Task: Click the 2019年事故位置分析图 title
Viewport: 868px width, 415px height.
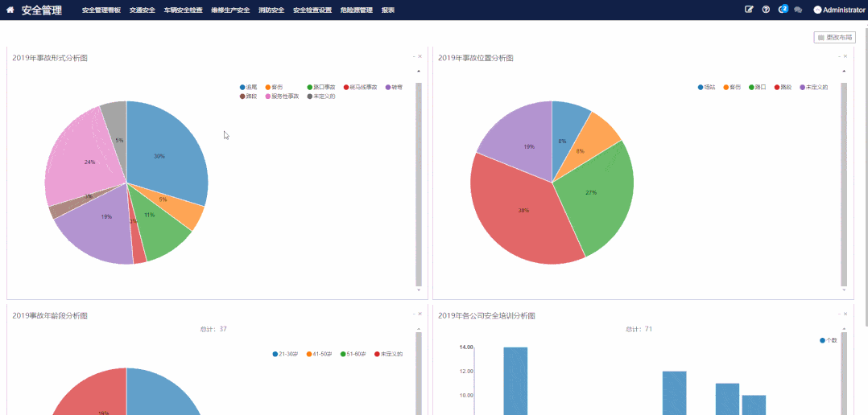Action: [x=476, y=58]
